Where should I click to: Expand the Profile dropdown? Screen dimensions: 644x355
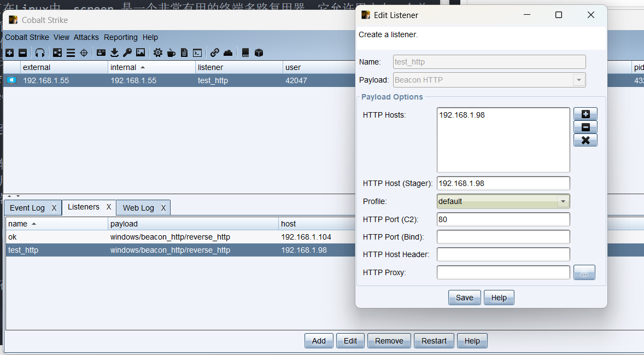click(563, 201)
